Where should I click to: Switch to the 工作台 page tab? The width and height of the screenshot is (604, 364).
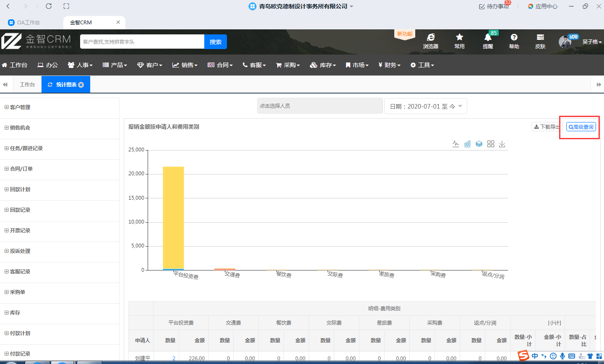[x=27, y=85]
